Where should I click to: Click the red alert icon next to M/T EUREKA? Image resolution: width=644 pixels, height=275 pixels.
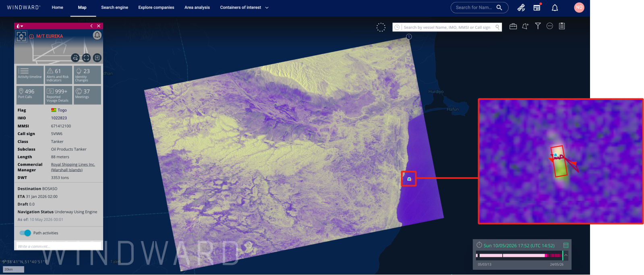coord(31,36)
